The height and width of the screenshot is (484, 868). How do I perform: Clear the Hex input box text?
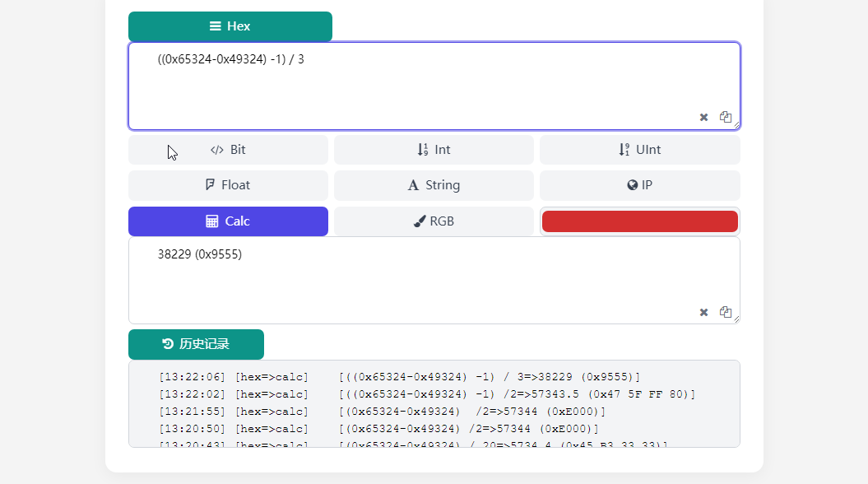pyautogui.click(x=703, y=117)
